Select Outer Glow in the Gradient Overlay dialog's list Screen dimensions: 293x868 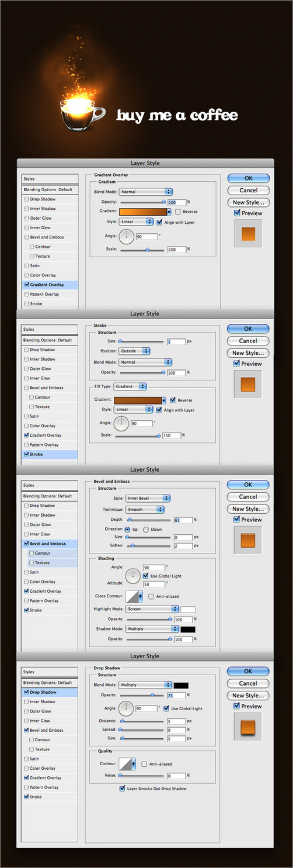point(40,218)
